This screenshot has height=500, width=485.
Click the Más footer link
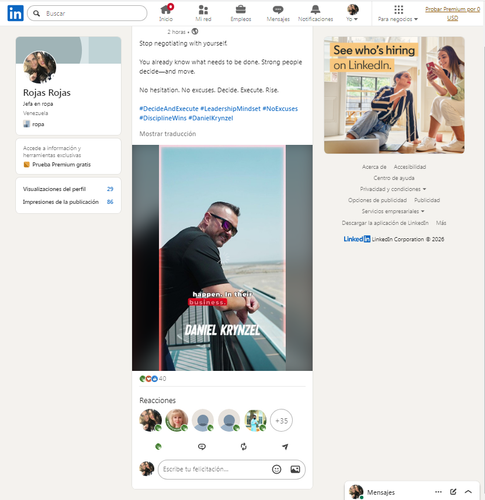click(x=441, y=223)
